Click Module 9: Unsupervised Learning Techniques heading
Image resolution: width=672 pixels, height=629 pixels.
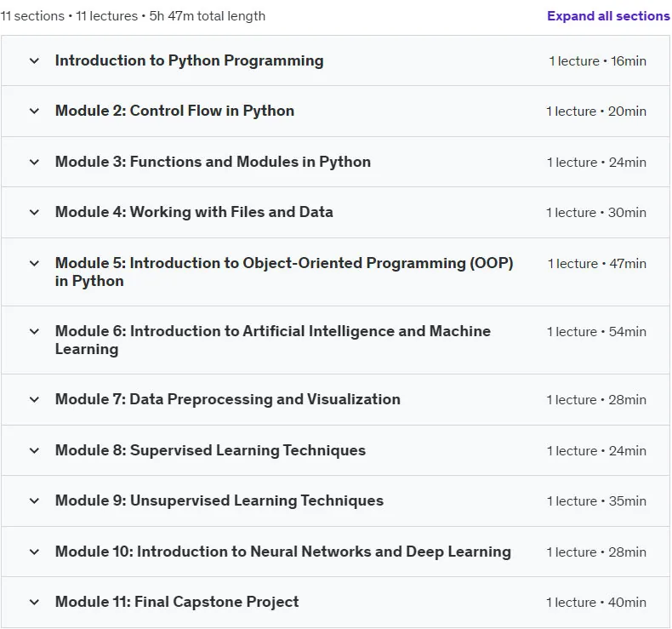point(219,500)
